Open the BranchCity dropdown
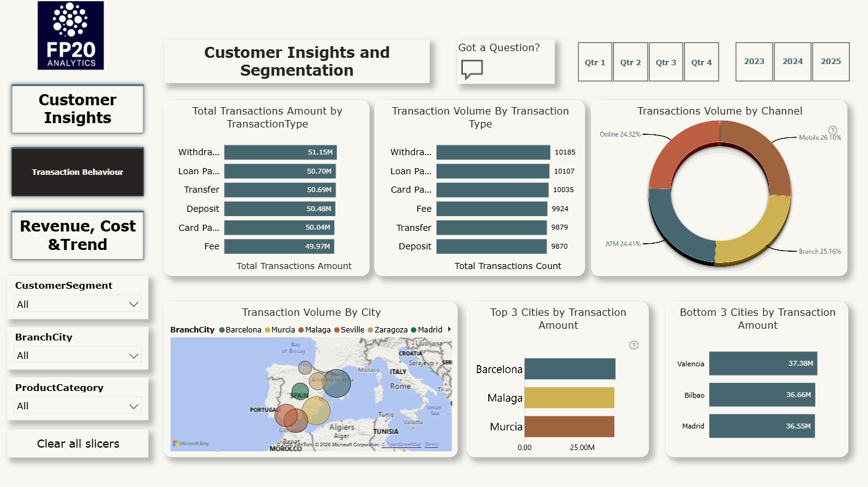 (78, 355)
